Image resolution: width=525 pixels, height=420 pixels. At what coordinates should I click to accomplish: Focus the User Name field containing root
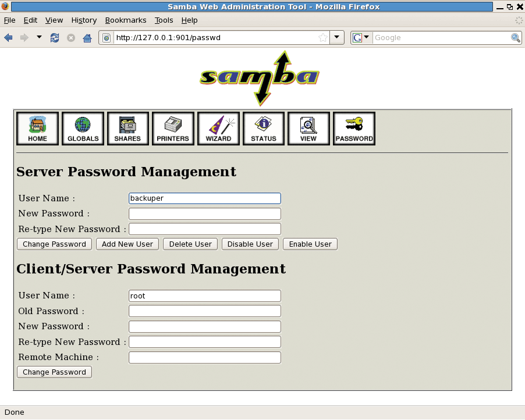(204, 296)
